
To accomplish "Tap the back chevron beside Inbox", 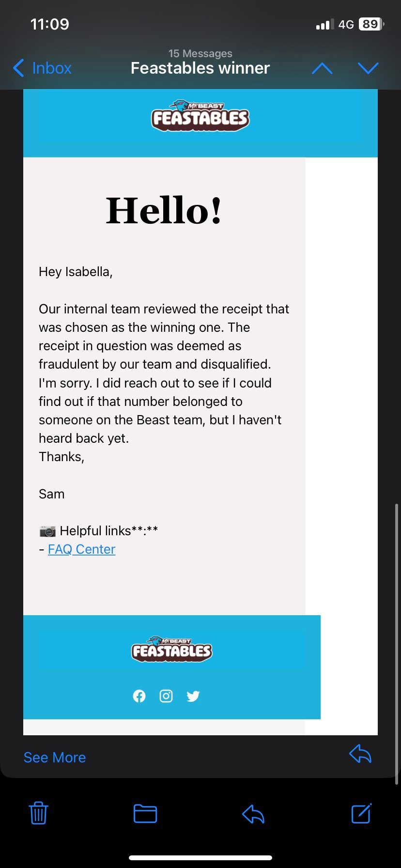I will [18, 68].
